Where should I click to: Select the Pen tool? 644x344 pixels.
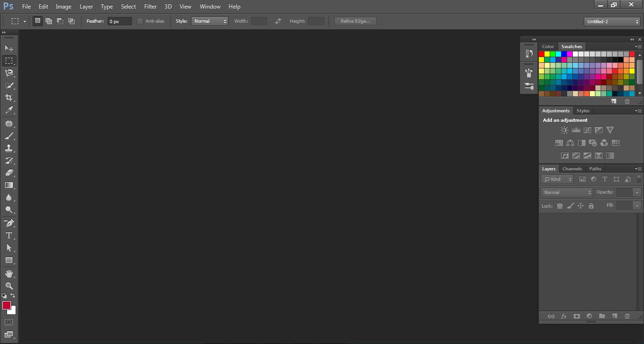[x=9, y=223]
